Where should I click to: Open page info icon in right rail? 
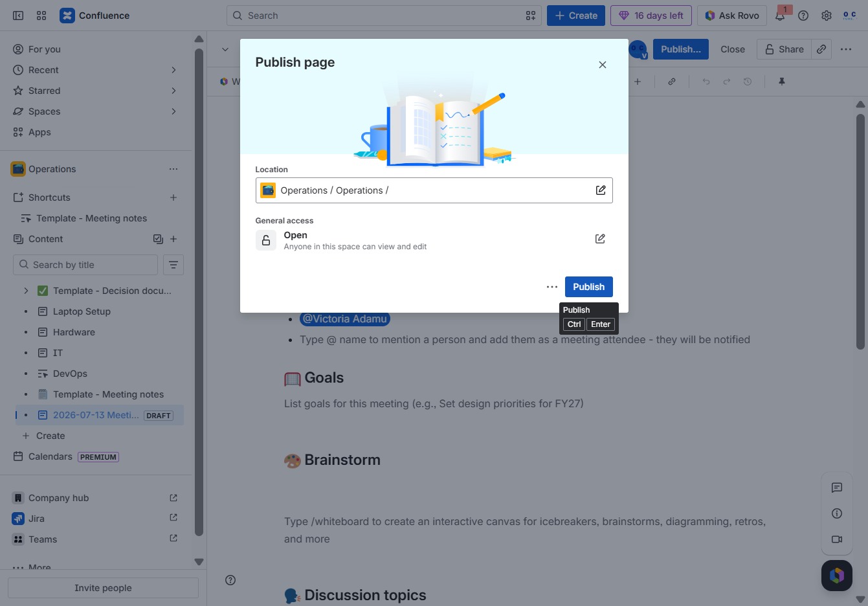(837, 513)
